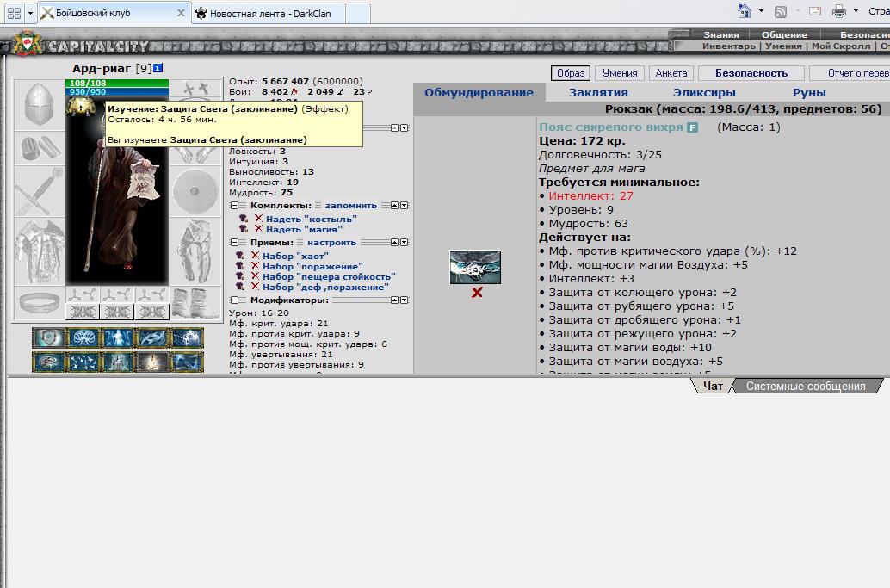Open the Мой Скролл submenu link
The height and width of the screenshot is (588, 890).
[841, 46]
